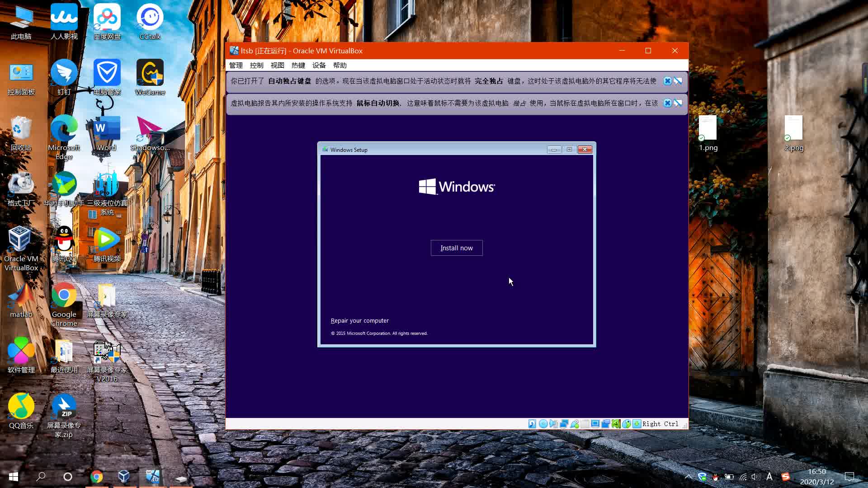Open the 设备 menu in VirtualBox

click(319, 65)
